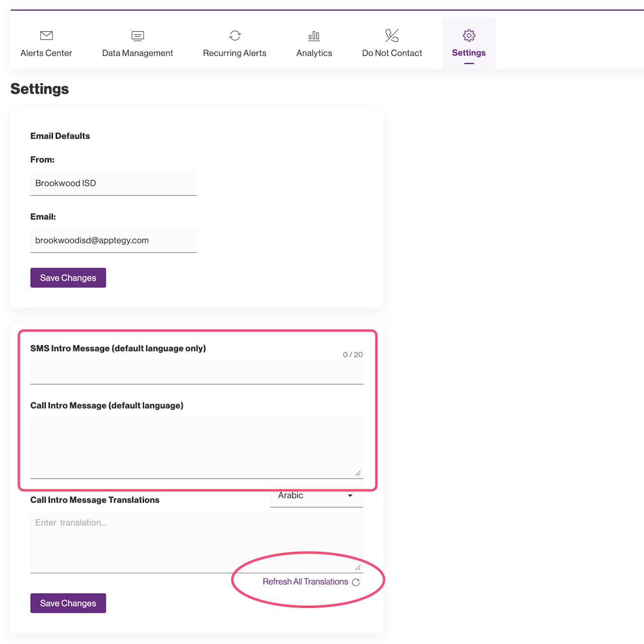
Task: Click the Settings gear icon
Action: point(469,35)
